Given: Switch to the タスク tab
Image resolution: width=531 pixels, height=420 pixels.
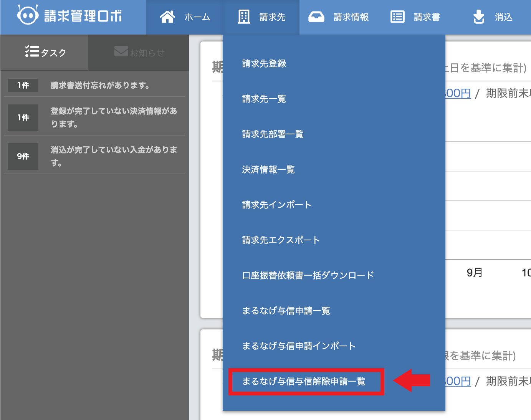Looking at the screenshot, I should tap(44, 53).
